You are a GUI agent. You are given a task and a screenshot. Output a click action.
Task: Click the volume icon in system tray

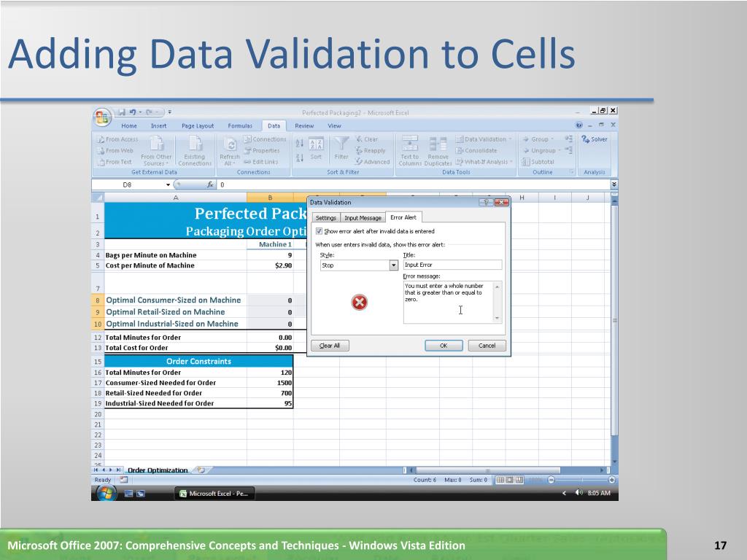[x=578, y=493]
